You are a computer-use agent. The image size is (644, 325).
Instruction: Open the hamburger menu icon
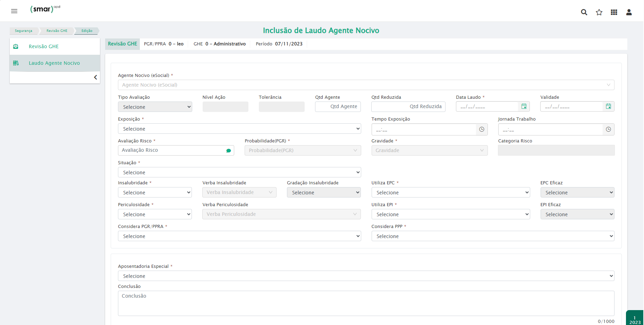click(x=14, y=11)
